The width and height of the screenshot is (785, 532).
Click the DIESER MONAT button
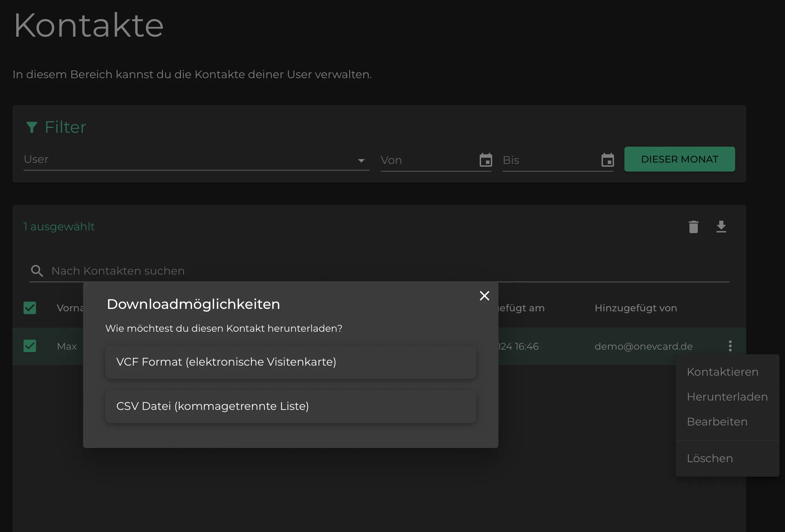pos(679,159)
